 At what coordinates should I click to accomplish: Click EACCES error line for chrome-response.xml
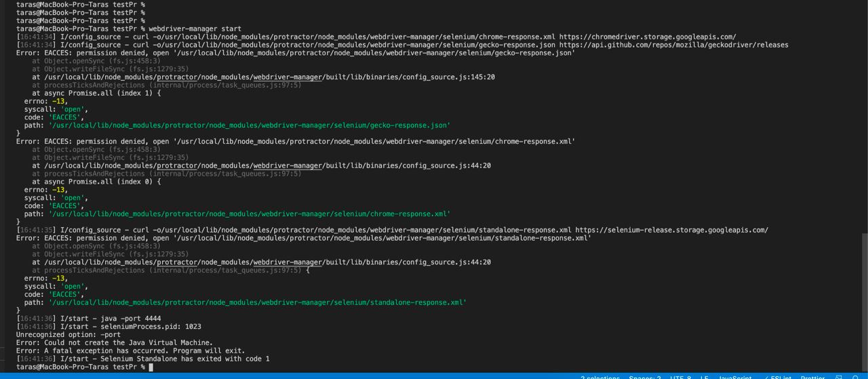coord(296,141)
